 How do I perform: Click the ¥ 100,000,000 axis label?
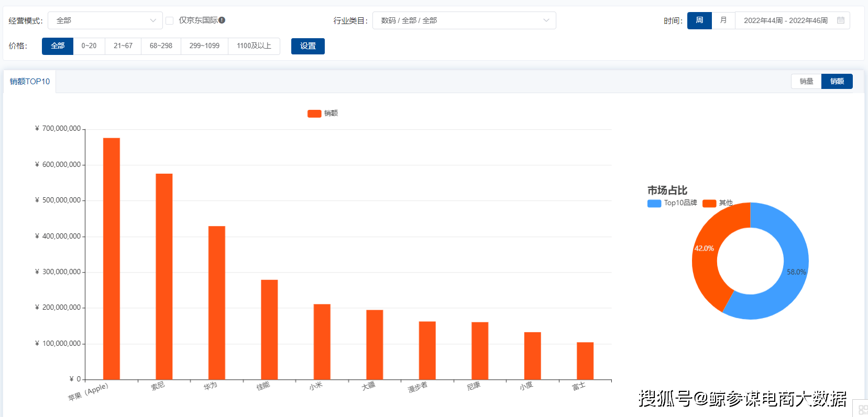tap(58, 344)
